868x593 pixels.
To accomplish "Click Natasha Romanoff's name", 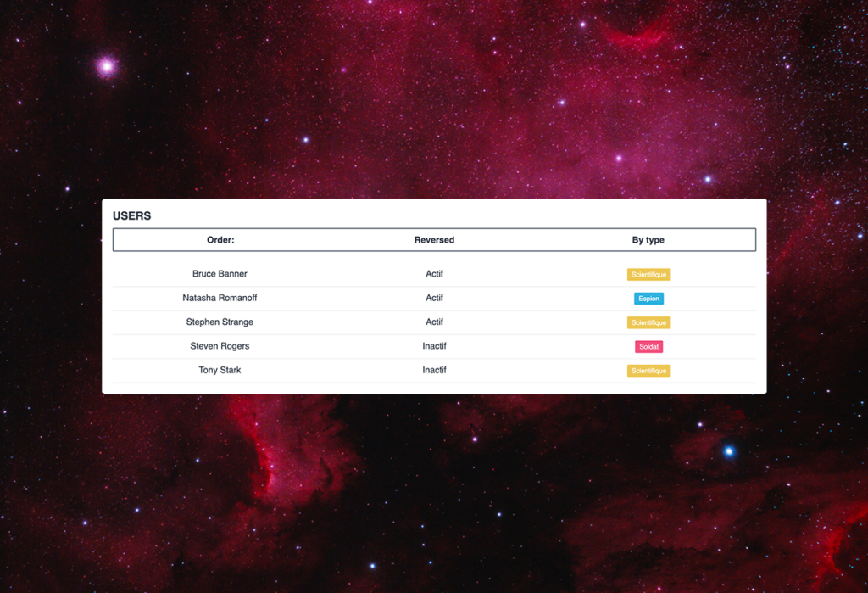I will click(x=220, y=298).
